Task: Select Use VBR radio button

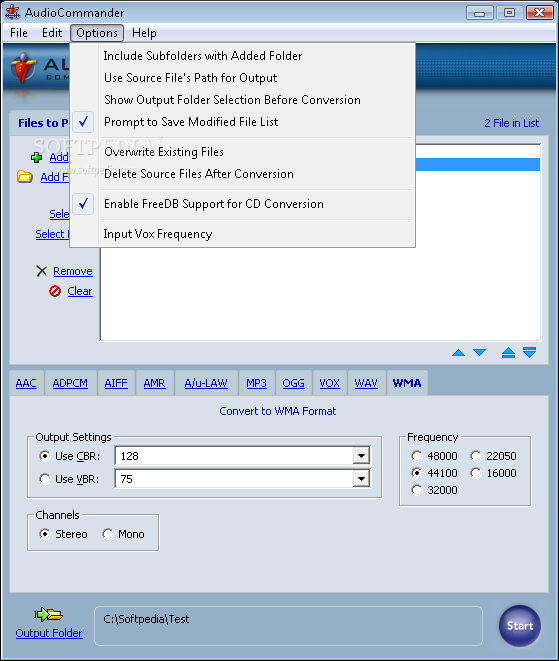Action: click(44, 479)
